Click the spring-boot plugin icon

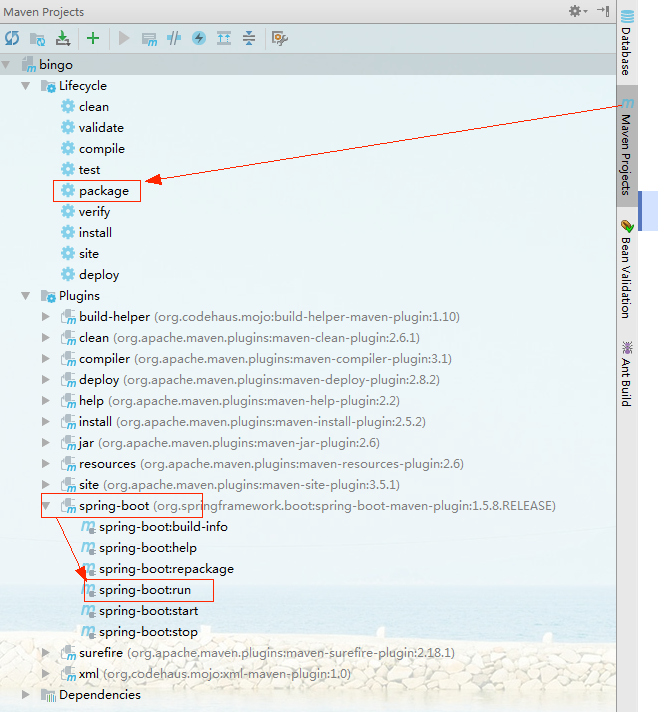[69, 506]
